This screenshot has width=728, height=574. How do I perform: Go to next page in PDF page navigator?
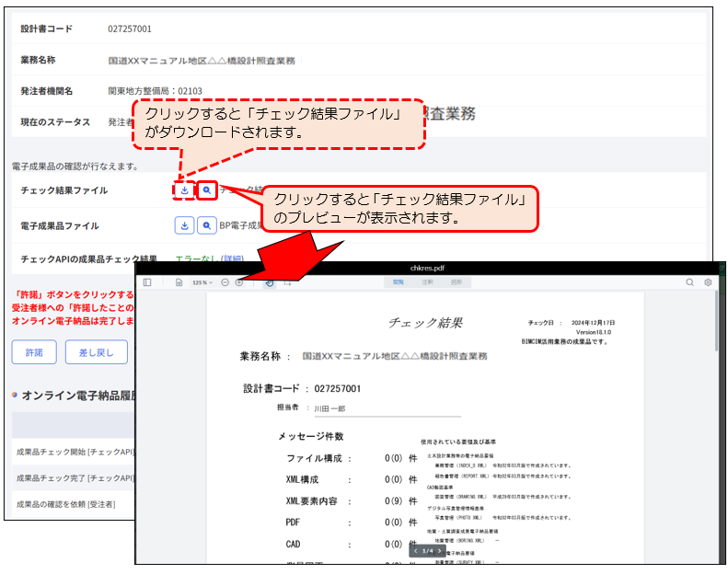pyautogui.click(x=439, y=551)
